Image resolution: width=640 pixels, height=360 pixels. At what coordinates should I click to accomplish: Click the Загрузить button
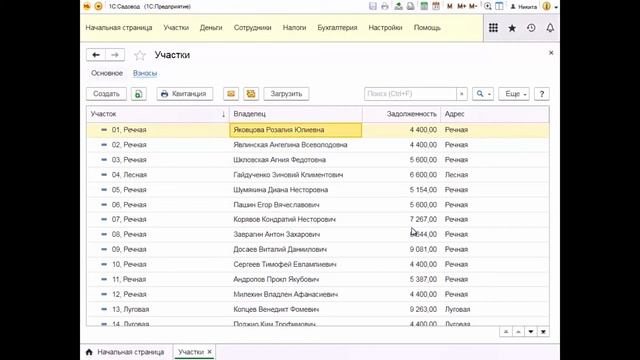pos(286,94)
